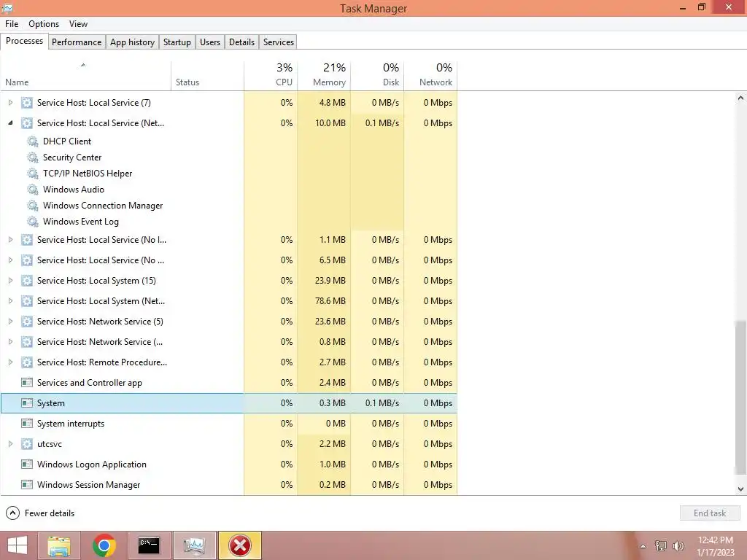
Task: Sort by the Memory column header
Action: click(x=325, y=76)
